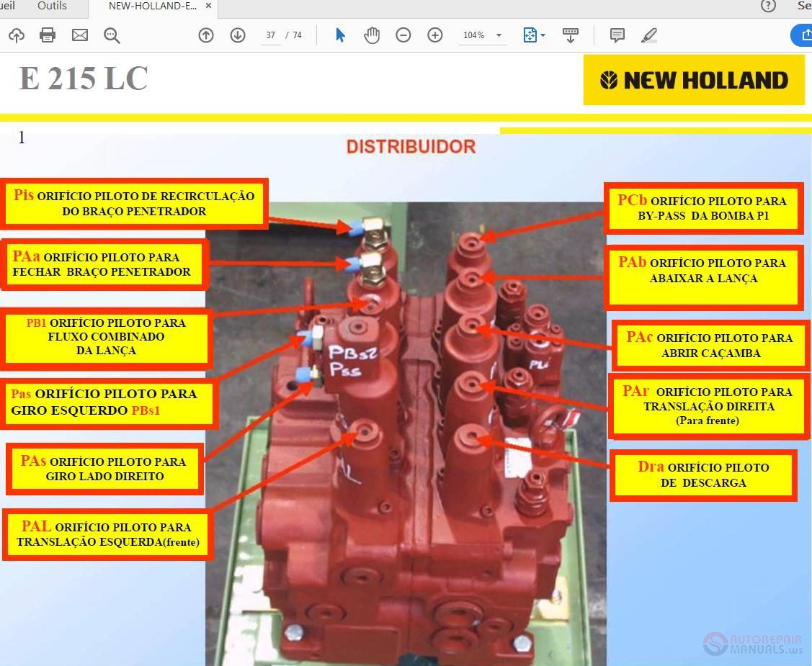
Task: Select the arrow selection tool
Action: (x=340, y=35)
